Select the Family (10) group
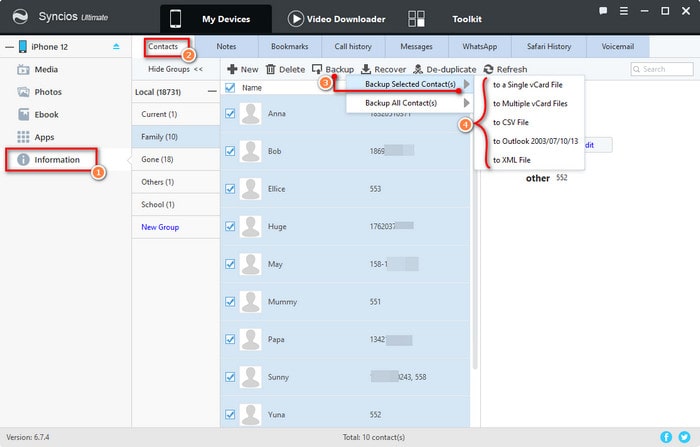The width and height of the screenshot is (700, 447). click(176, 137)
